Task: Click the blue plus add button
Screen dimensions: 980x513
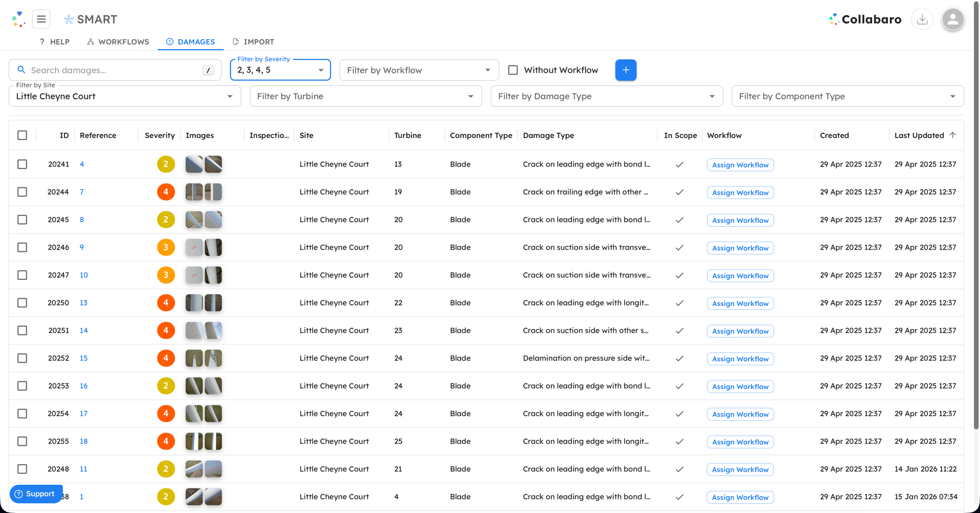Action: pos(625,70)
